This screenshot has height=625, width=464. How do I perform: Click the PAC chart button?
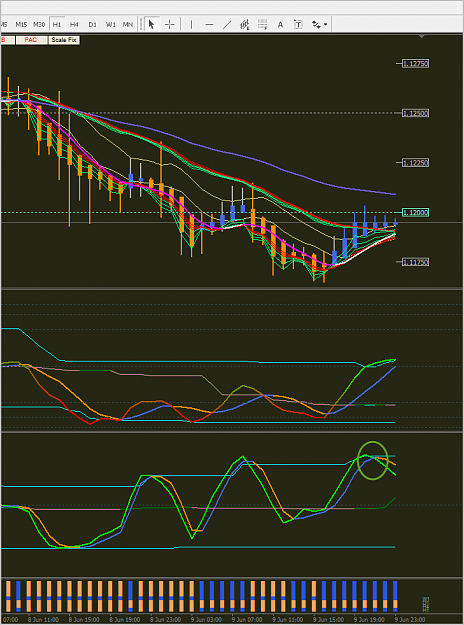point(31,40)
